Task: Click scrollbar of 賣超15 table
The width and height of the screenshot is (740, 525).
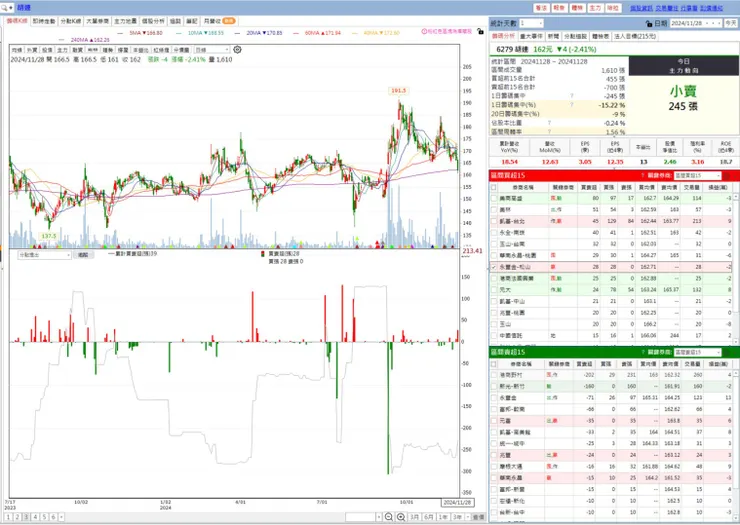Action: (736, 444)
